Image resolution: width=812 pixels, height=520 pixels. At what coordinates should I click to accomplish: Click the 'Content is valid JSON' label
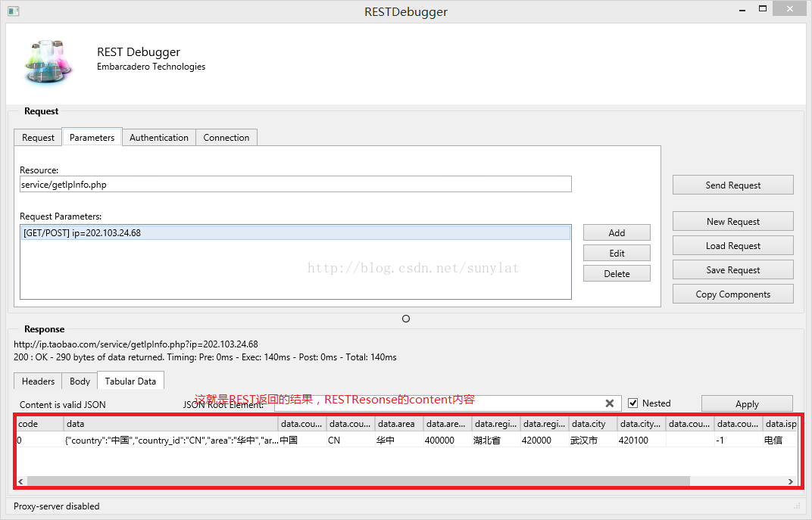pyautogui.click(x=63, y=405)
